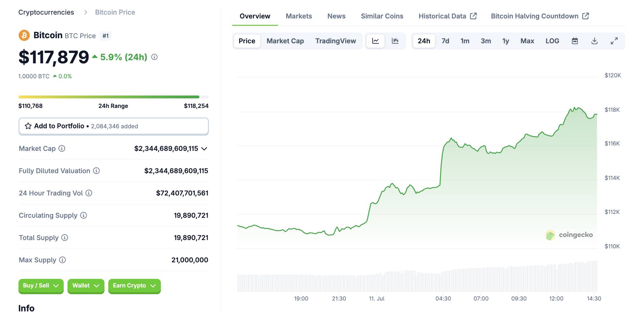Screen dimensions: 644x312
Task: Open the News tab
Action: pyautogui.click(x=336, y=16)
